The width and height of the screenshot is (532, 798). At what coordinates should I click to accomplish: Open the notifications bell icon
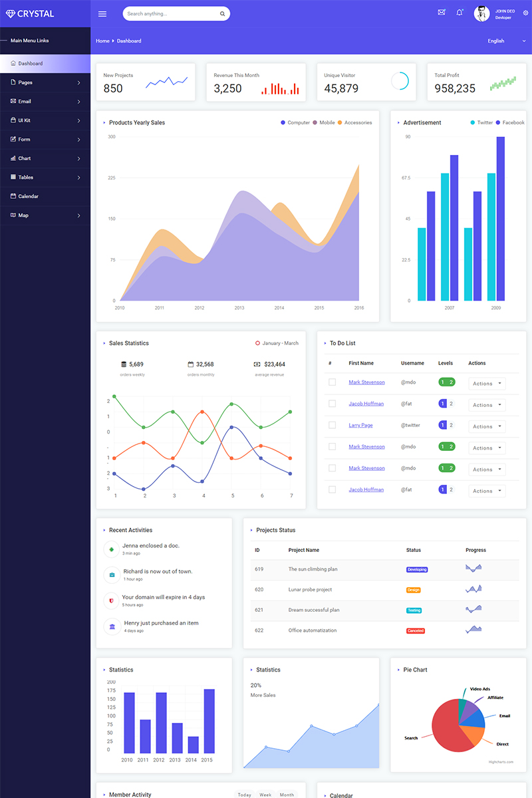click(x=460, y=13)
